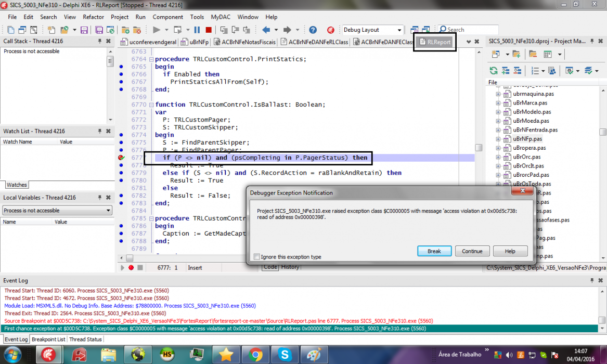
Task: Click the Trace Into debug icon
Action: (x=224, y=30)
